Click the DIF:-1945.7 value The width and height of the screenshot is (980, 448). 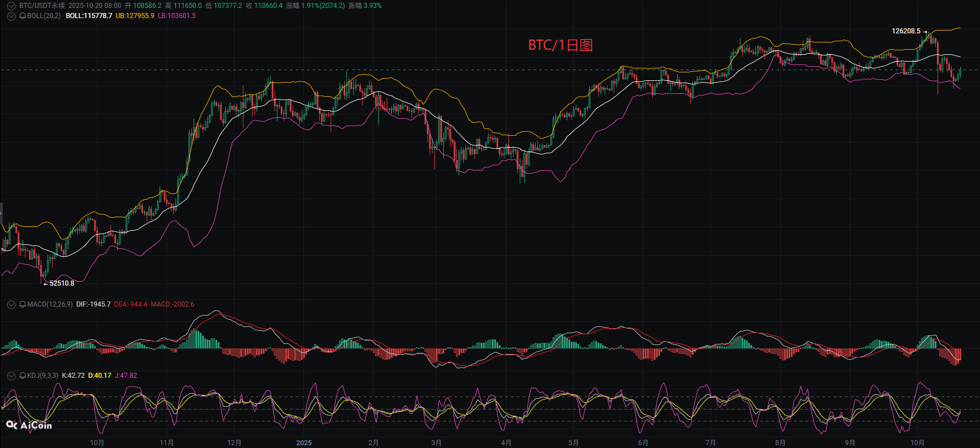coord(93,304)
